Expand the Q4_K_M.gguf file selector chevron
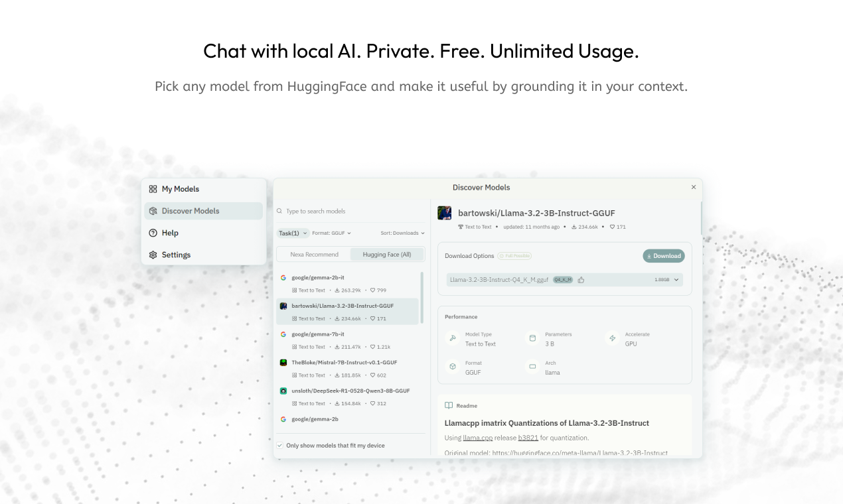This screenshot has width=843, height=504. [676, 280]
